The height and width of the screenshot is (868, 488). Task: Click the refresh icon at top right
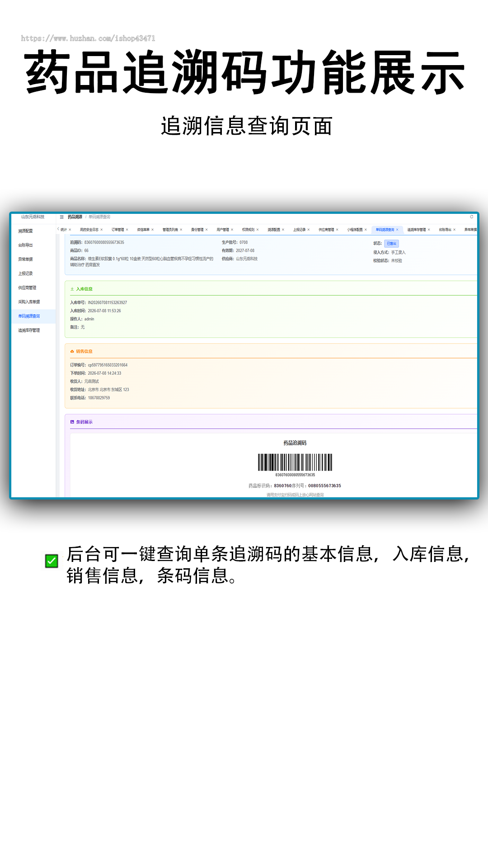coord(471,217)
